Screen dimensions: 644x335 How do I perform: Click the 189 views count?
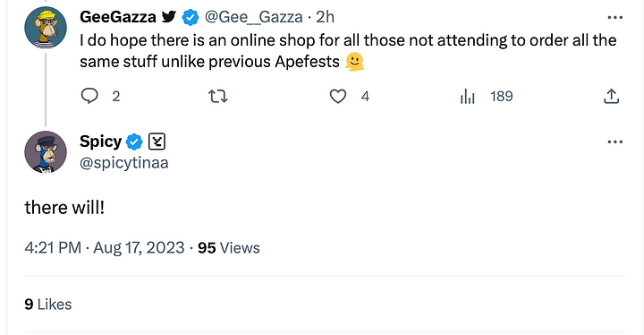(502, 97)
